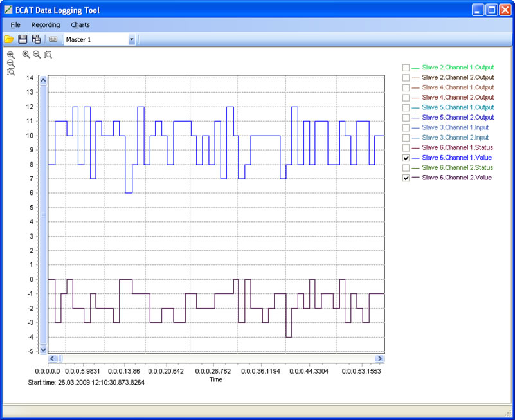This screenshot has height=420, width=515.
Task: Click the vertical scrollbar up arrow
Action: tap(44, 80)
